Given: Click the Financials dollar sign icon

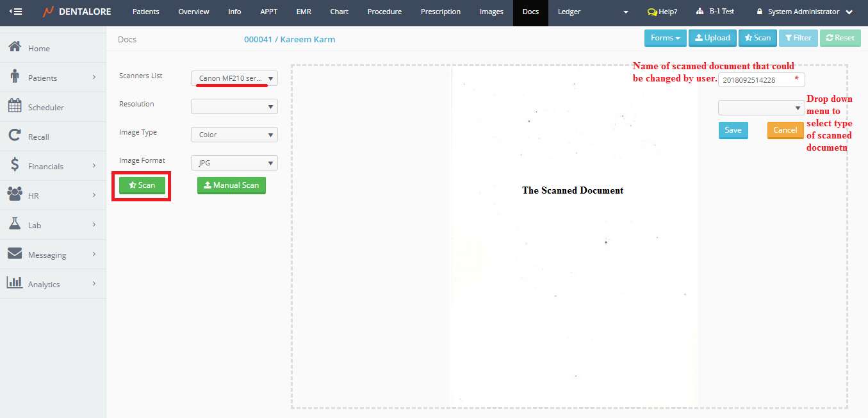Looking at the screenshot, I should 15,165.
